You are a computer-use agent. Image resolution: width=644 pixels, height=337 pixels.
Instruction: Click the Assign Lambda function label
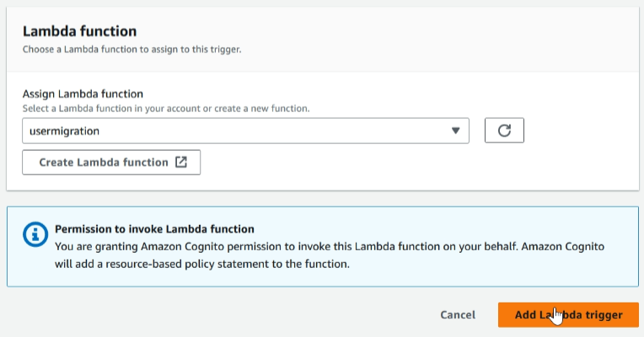83,94
